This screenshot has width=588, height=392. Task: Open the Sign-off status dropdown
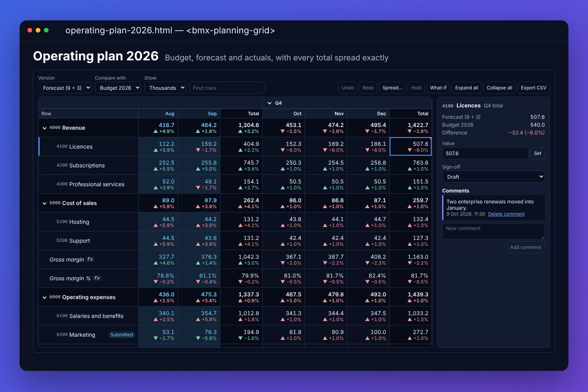pos(493,177)
